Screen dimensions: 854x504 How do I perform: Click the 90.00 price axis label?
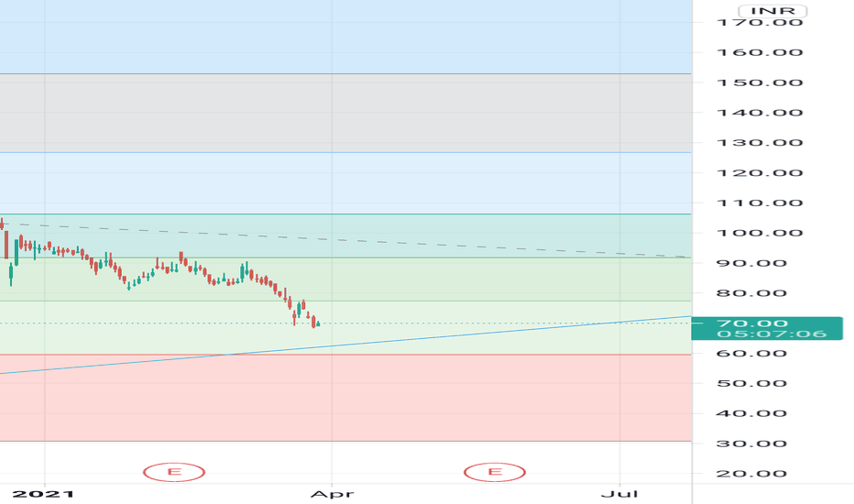point(751,263)
